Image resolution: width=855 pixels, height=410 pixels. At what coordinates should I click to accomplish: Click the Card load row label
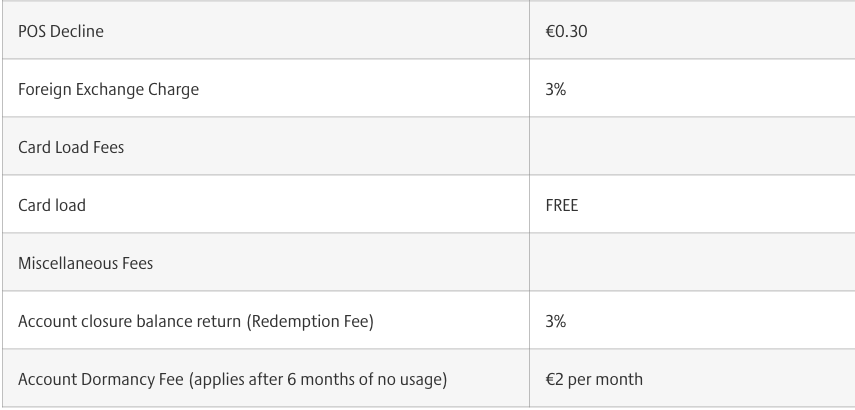(x=52, y=206)
